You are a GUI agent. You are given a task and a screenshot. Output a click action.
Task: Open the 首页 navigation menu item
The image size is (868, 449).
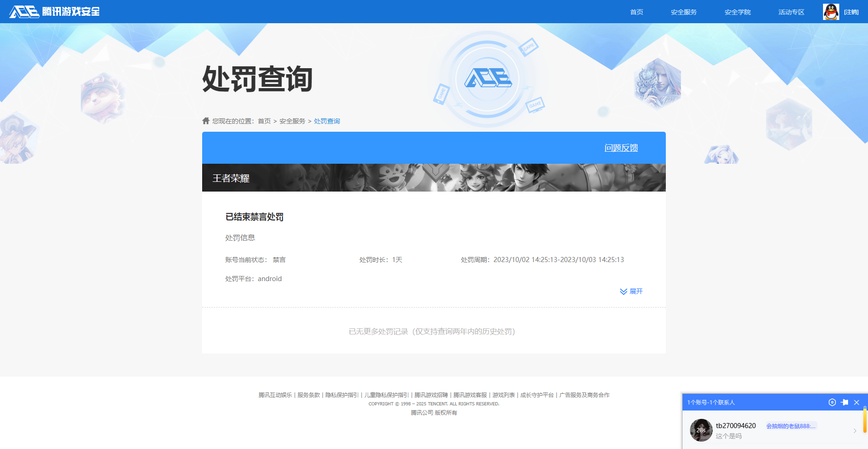point(637,12)
